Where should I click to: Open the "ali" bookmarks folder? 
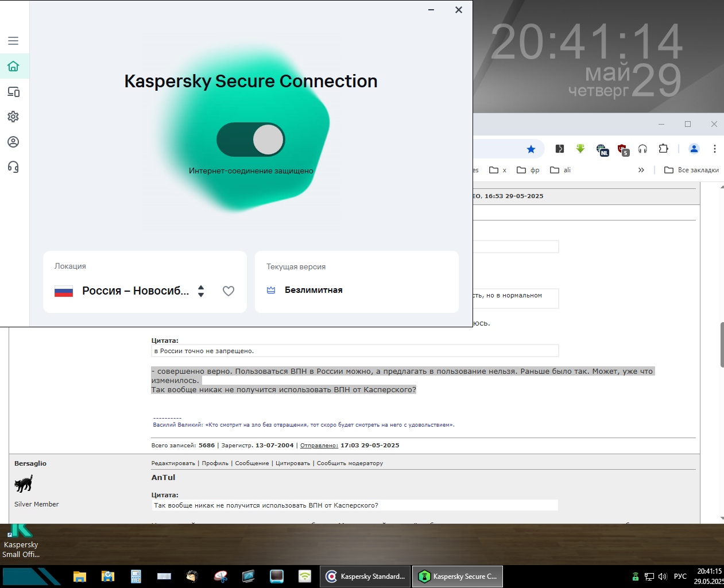(x=560, y=170)
